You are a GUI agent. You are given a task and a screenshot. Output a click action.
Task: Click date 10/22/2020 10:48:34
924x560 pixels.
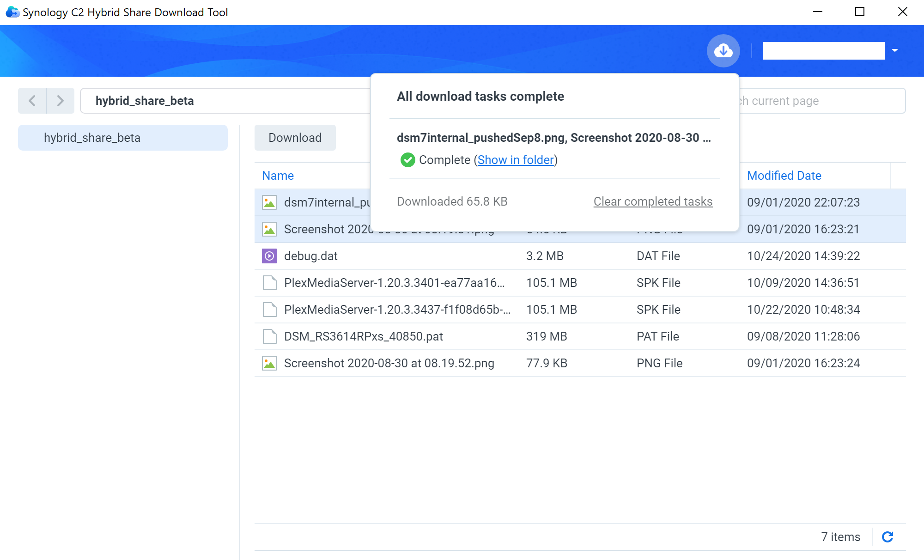(803, 310)
